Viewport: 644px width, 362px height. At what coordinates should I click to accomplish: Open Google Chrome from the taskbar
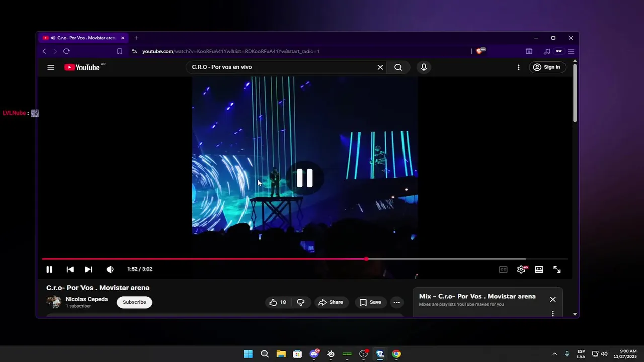396,354
